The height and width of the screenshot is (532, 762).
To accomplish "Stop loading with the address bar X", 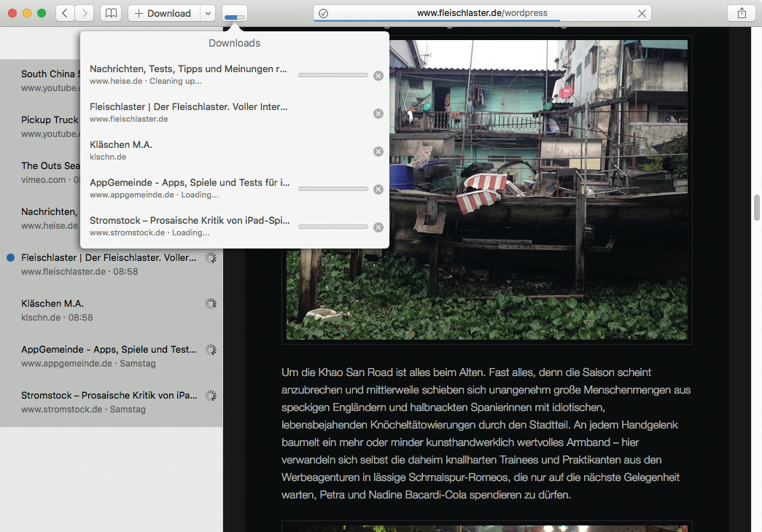I will click(x=642, y=14).
